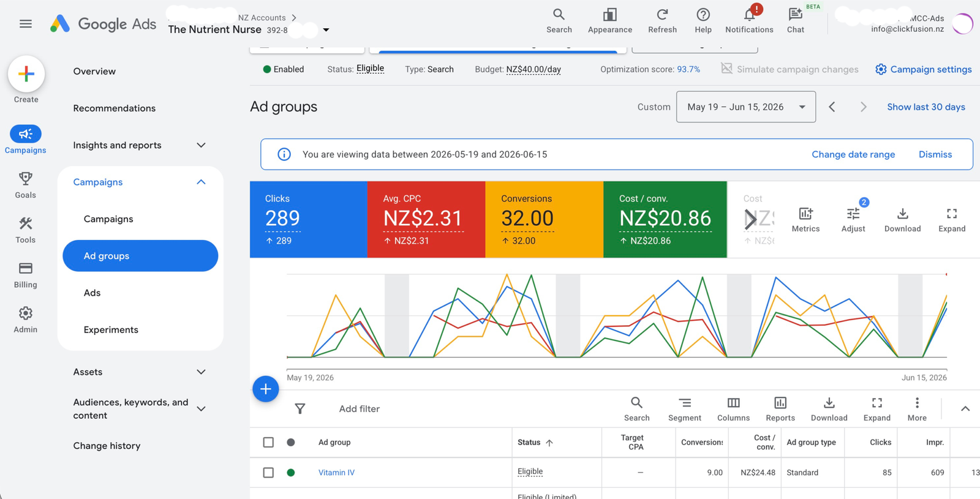
Task: Click the filter funnel icon
Action: coord(300,408)
